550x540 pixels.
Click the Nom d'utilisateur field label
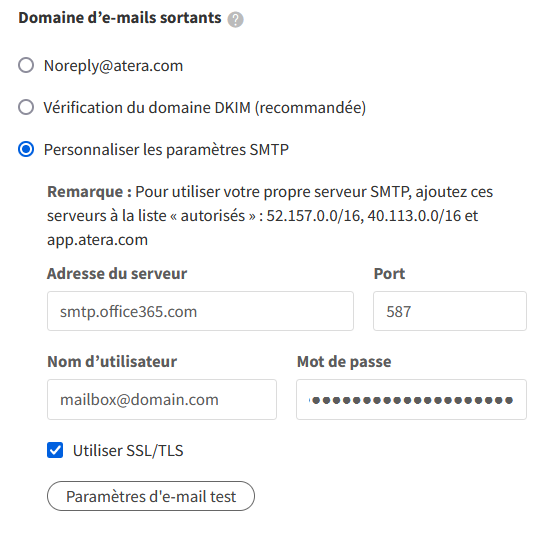coord(112,362)
